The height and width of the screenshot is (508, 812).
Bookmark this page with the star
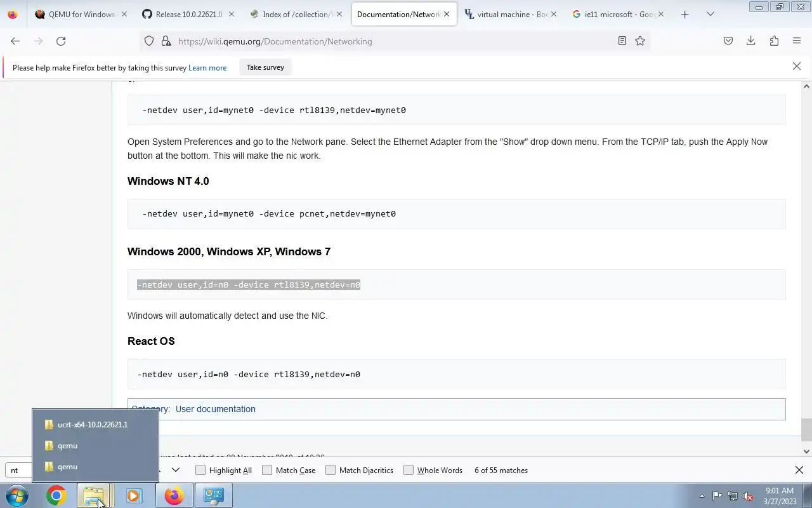coord(640,41)
